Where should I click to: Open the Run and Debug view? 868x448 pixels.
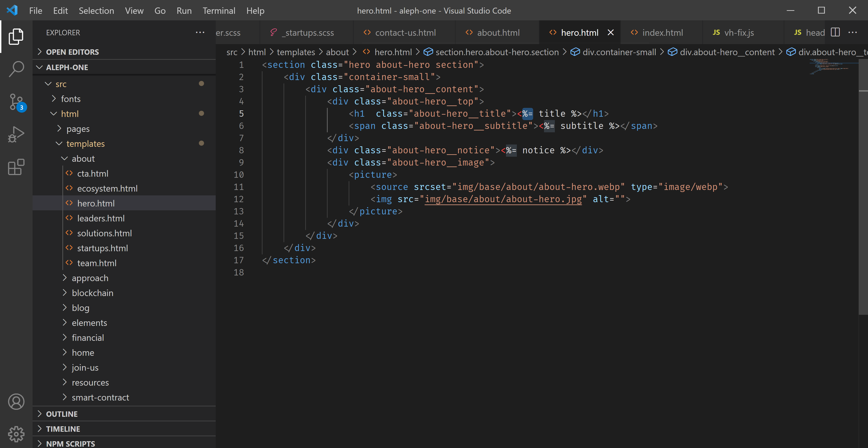pyautogui.click(x=16, y=134)
